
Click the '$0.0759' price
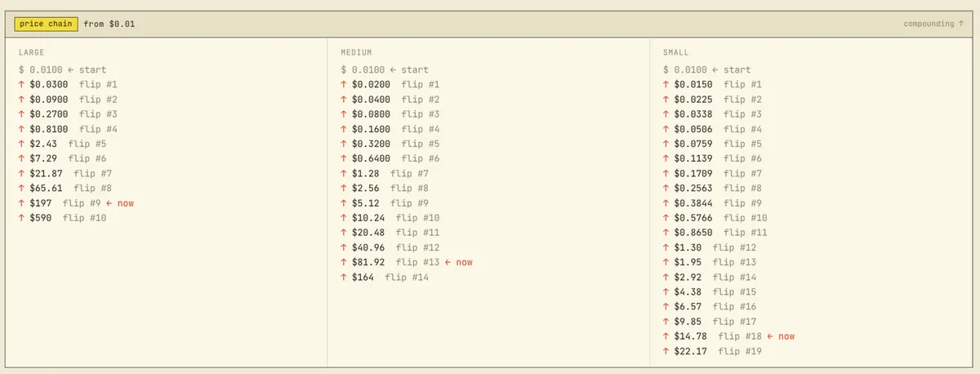(x=693, y=143)
